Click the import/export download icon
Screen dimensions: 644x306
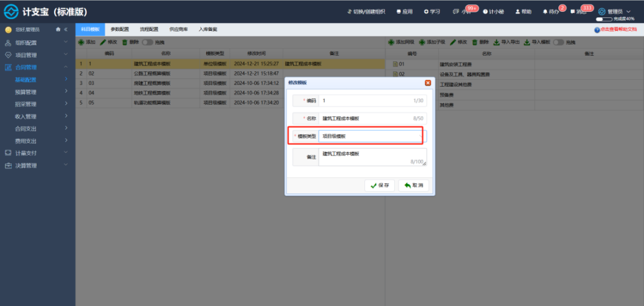[496, 42]
